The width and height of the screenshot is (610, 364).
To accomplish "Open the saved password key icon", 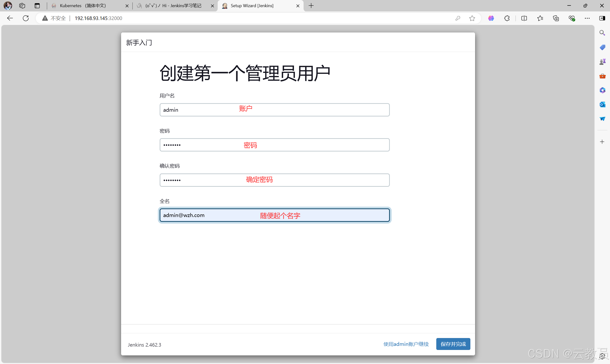I will pos(458,18).
